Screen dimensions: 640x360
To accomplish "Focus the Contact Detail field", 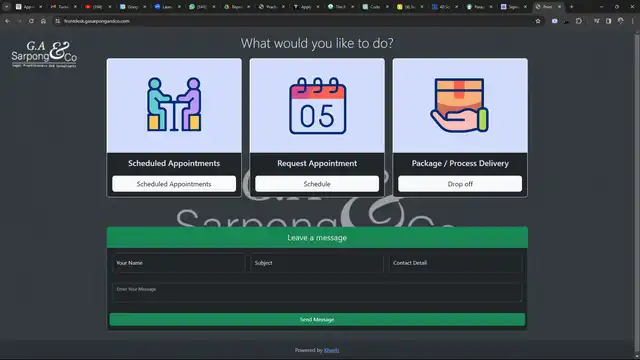I will [456, 263].
